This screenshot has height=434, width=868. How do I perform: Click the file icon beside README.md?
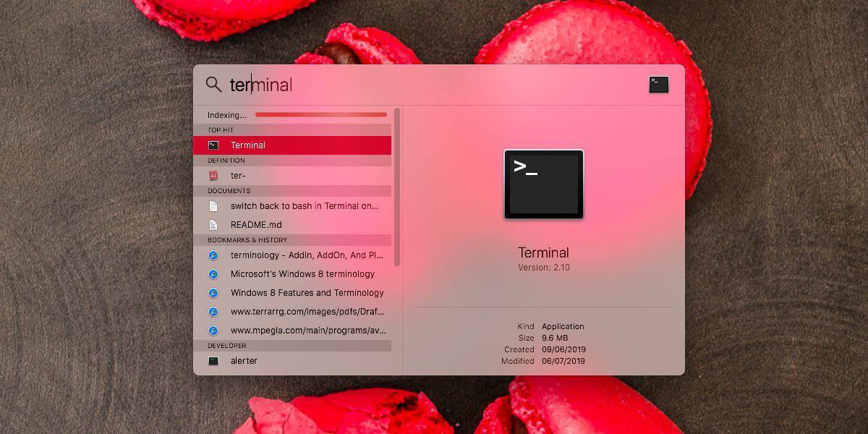coord(213,225)
